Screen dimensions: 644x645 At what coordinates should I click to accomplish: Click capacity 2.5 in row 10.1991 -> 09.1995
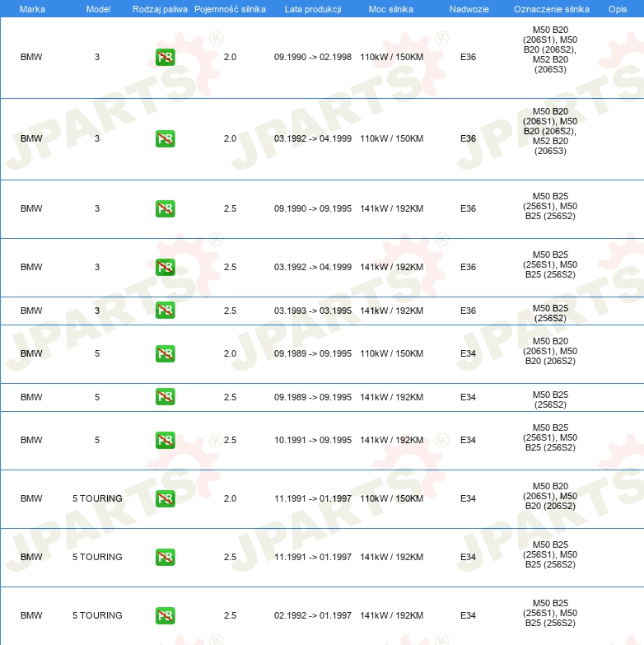click(230, 440)
